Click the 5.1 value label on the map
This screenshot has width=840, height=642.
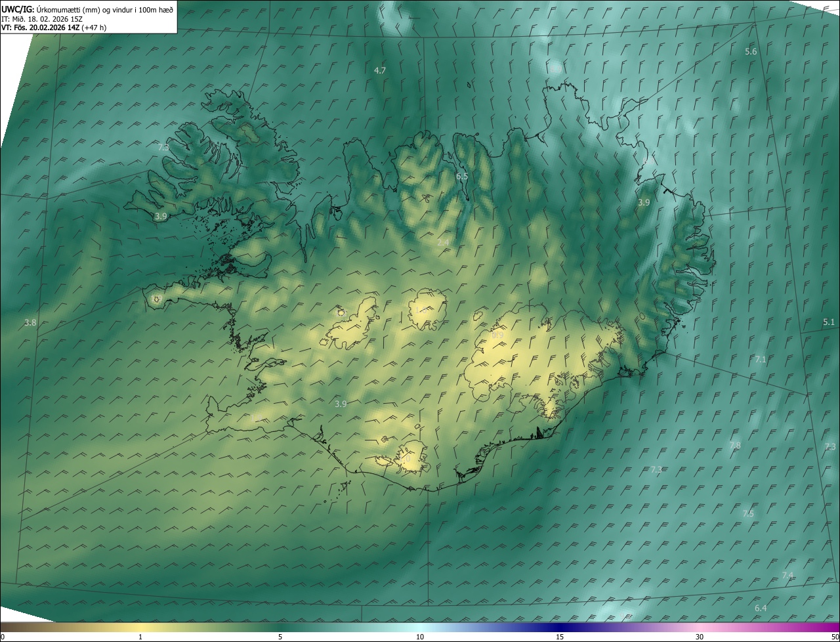(829, 322)
